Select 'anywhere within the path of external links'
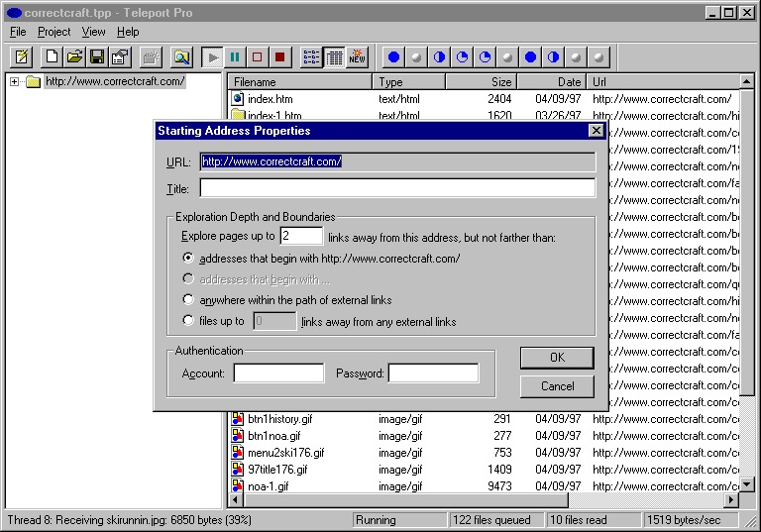Screen dimensions: 761x532 pyautogui.click(x=188, y=300)
